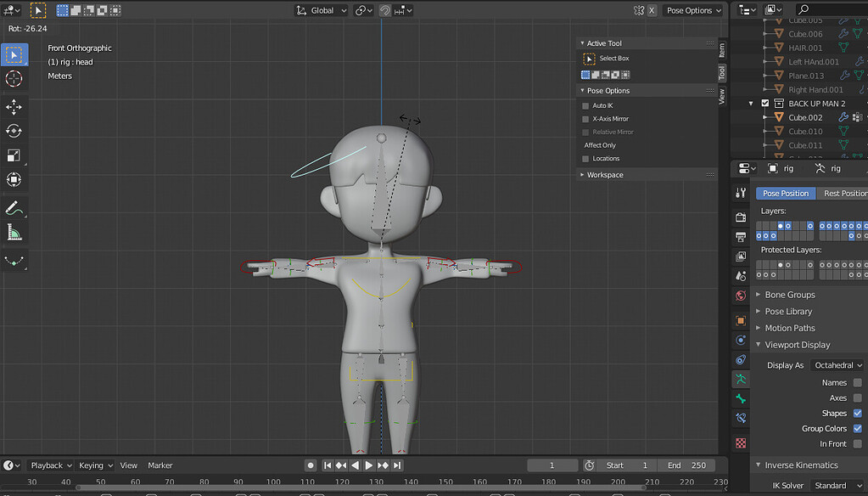Open Keying menu in timeline
Screen dimensions: 868x496
95,465
